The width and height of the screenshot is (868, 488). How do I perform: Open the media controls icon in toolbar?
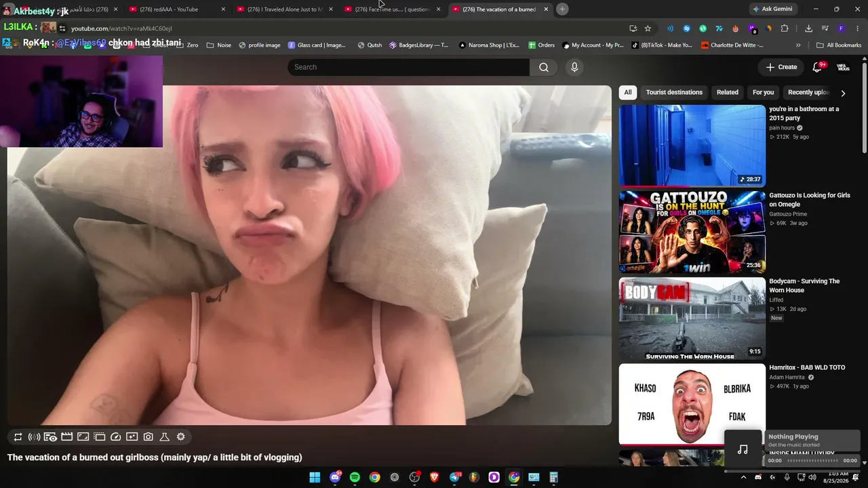[x=825, y=28]
